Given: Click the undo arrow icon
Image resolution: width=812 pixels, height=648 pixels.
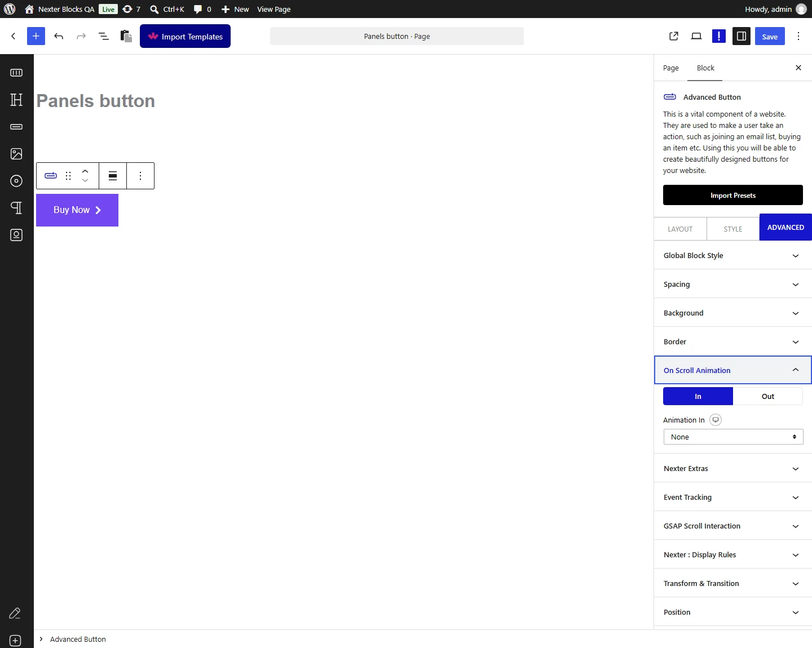Looking at the screenshot, I should click(x=59, y=36).
